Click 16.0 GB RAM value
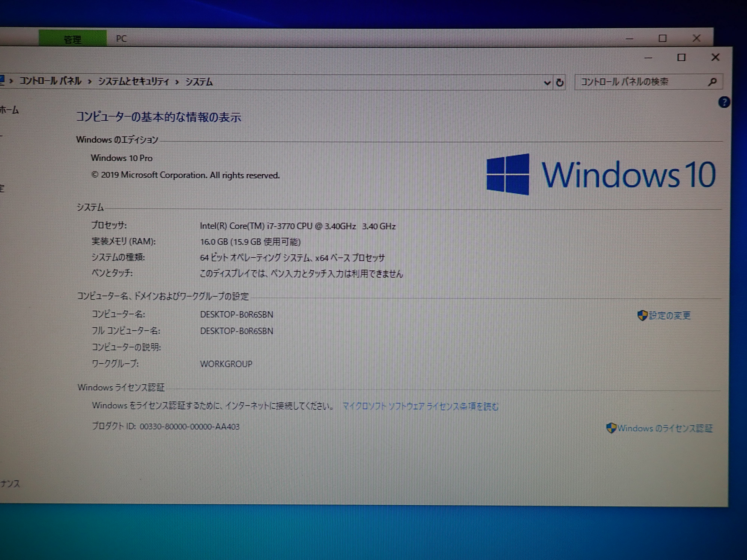 (x=250, y=242)
